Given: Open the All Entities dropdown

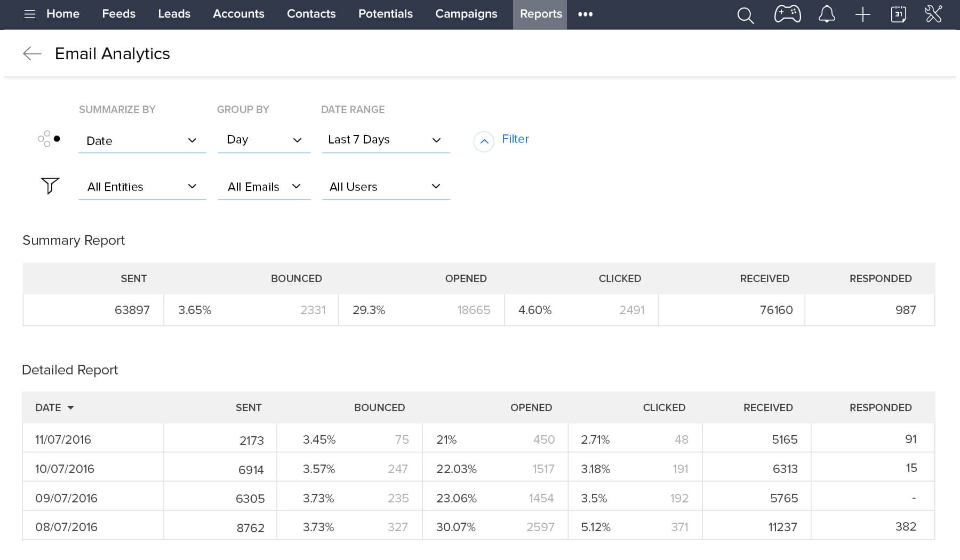Looking at the screenshot, I should point(142,187).
